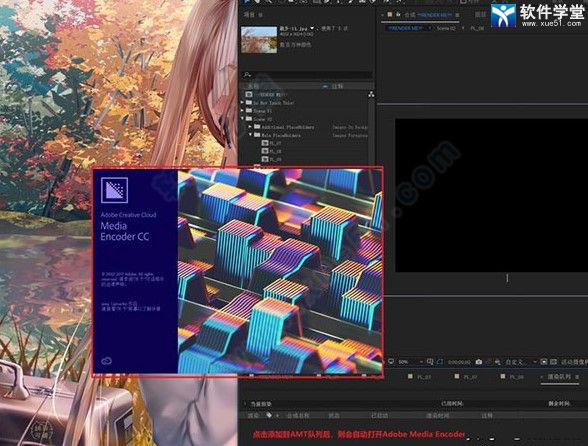Viewport: 588px width, 446px height.
Task: Select the RENDER ME composition in Project list
Action: pyautogui.click(x=267, y=95)
